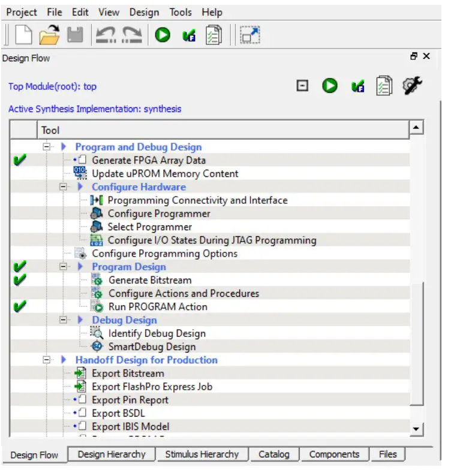
Task: Click the force update icon in the top toolbar
Action: pyautogui.click(x=189, y=35)
